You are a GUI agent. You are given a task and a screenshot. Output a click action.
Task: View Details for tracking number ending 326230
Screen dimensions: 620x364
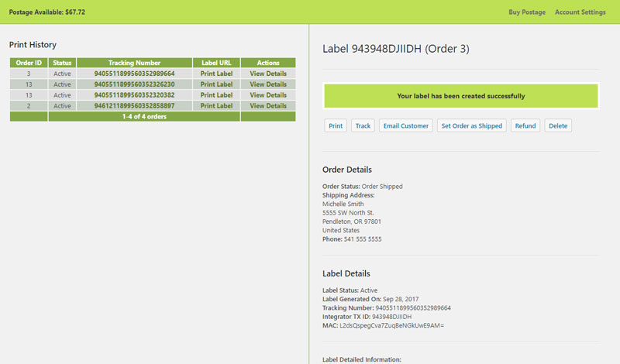[x=267, y=84]
